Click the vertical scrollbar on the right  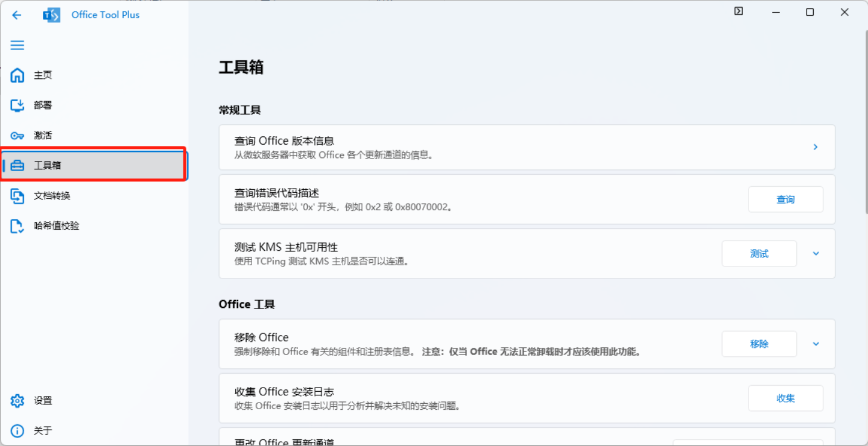[866, 121]
